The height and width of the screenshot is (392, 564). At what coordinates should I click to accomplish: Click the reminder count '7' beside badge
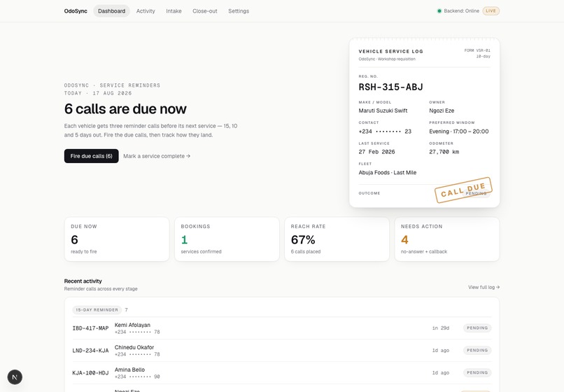point(126,310)
